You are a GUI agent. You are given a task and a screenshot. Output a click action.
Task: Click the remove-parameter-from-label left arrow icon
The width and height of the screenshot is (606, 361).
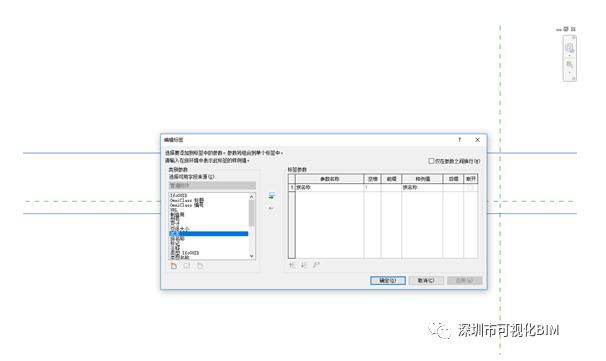tap(271, 208)
